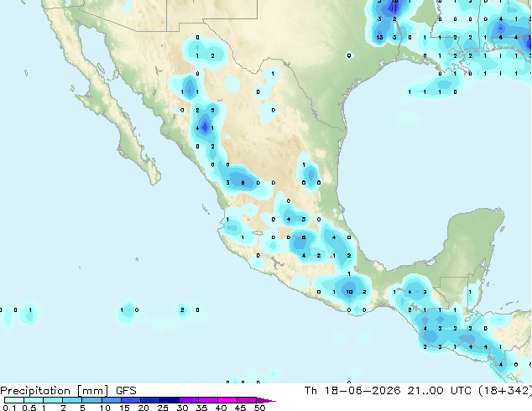Select the legend swatch between 35 and 40

[x=207, y=400]
